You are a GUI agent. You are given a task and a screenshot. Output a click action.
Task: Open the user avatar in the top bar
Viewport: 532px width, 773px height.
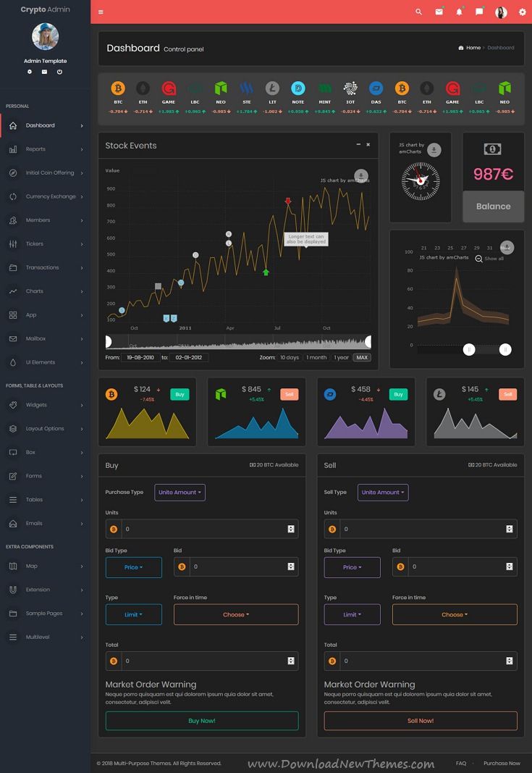click(501, 12)
